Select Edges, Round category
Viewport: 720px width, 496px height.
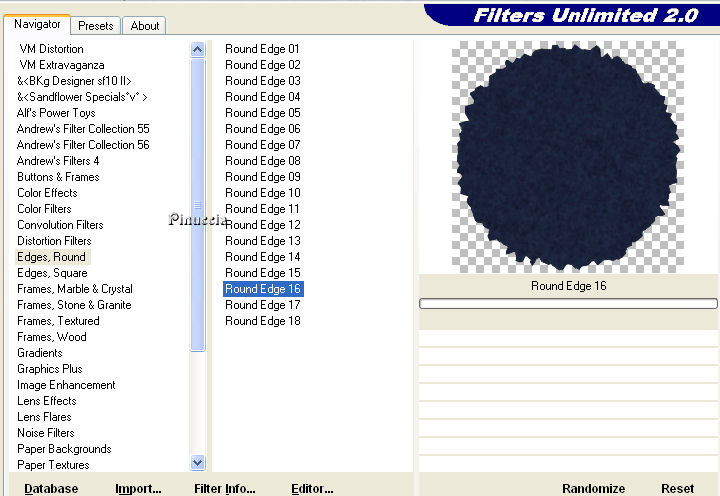tap(51, 257)
